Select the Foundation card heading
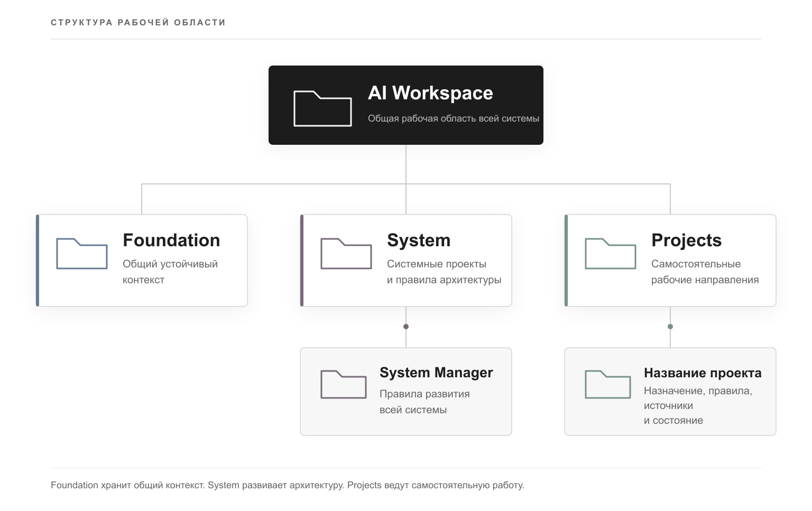The height and width of the screenshot is (511, 812). click(x=171, y=240)
